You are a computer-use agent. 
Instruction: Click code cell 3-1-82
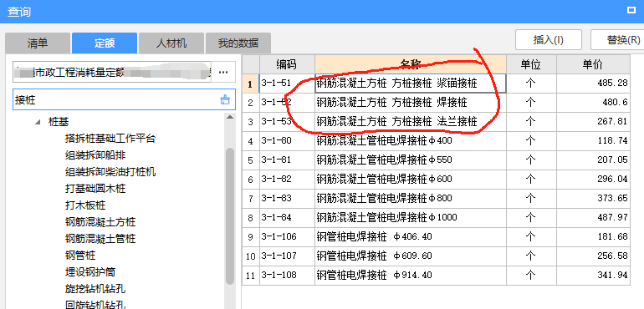(x=287, y=179)
